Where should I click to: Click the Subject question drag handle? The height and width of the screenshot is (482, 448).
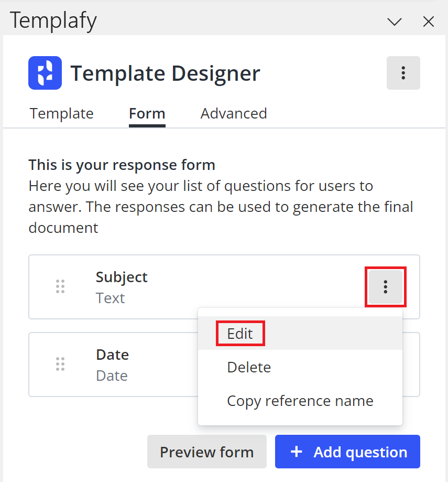[60, 286]
